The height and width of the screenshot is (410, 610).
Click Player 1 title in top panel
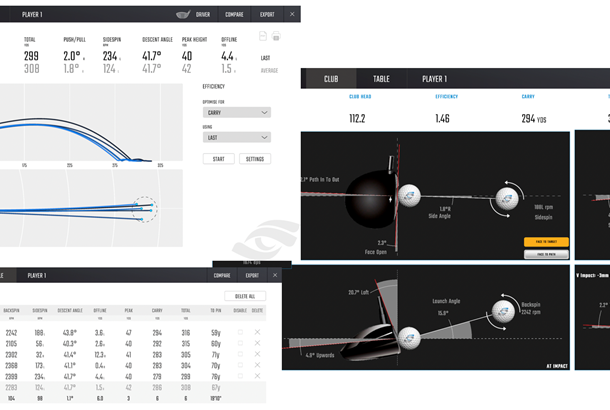(32, 14)
